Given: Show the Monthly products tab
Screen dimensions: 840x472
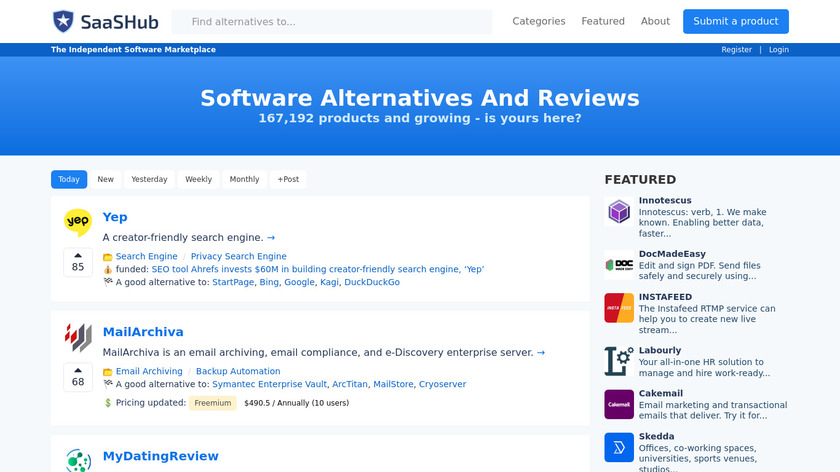Looking at the screenshot, I should pos(244,179).
